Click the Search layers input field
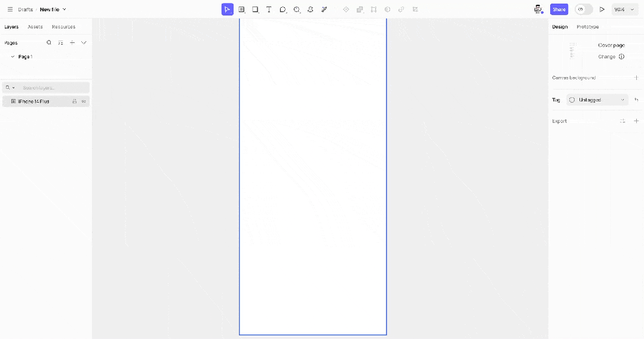The width and height of the screenshot is (644, 339). coord(54,88)
